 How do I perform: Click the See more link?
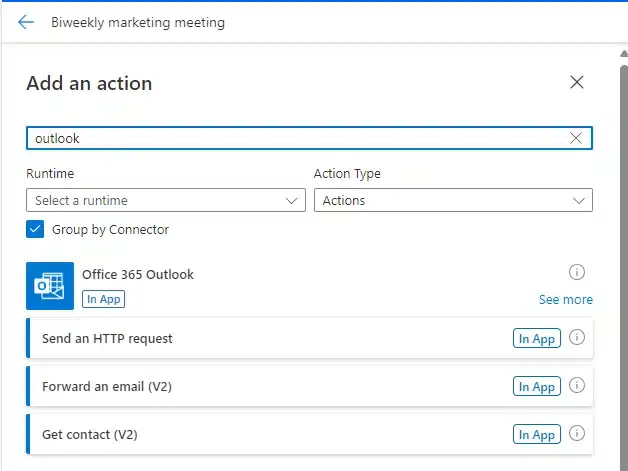(x=566, y=300)
